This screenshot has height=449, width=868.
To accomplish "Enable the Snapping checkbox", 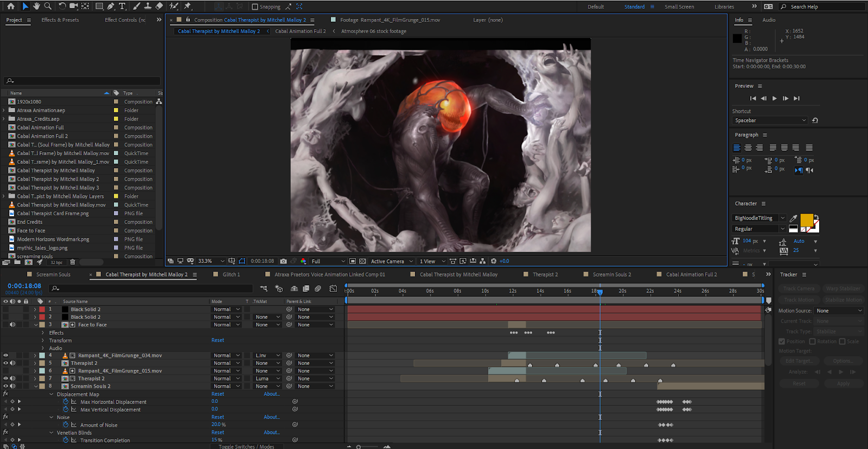I will [x=255, y=7].
